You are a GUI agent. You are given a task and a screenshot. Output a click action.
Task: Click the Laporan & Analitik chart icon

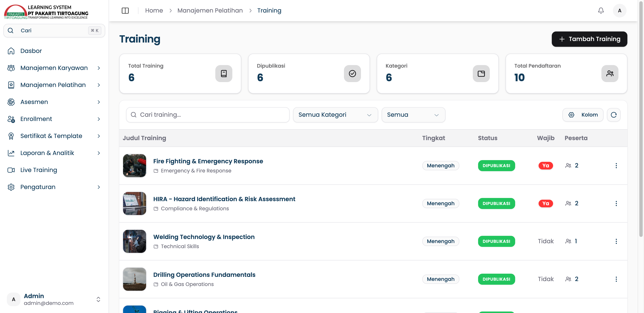pos(11,153)
